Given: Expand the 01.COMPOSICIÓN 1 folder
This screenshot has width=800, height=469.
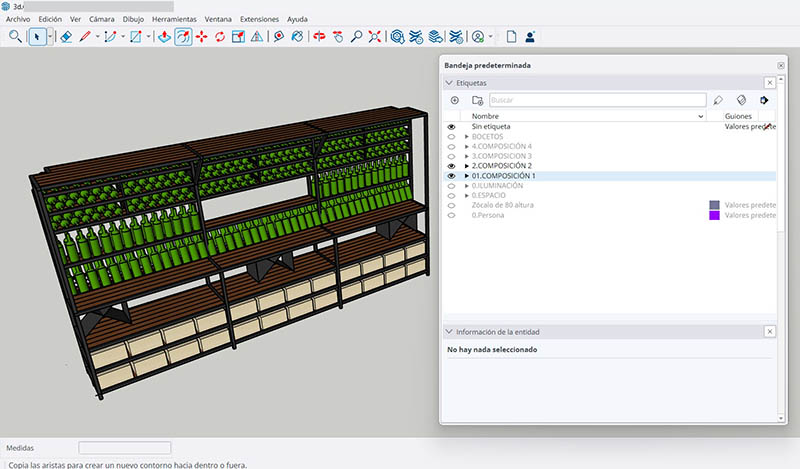Looking at the screenshot, I should click(466, 176).
